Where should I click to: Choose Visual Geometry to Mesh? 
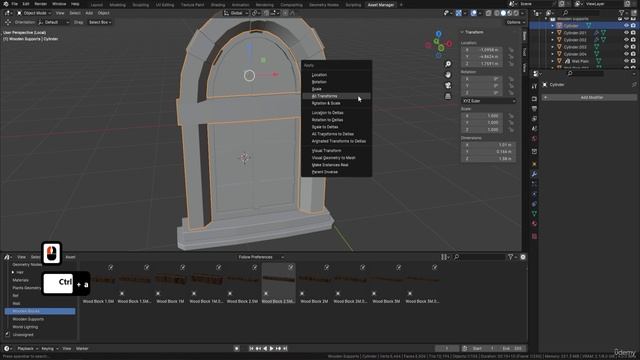point(336,158)
